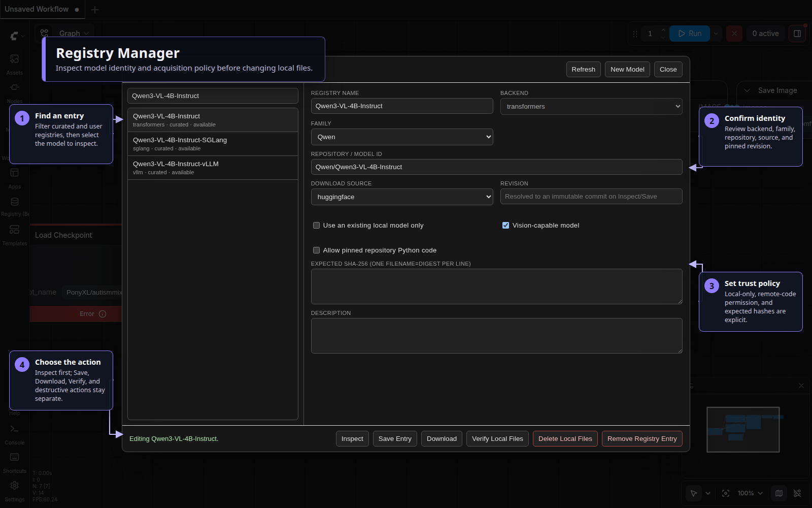
Task: Open the Templates sidebar panel
Action: click(x=15, y=235)
